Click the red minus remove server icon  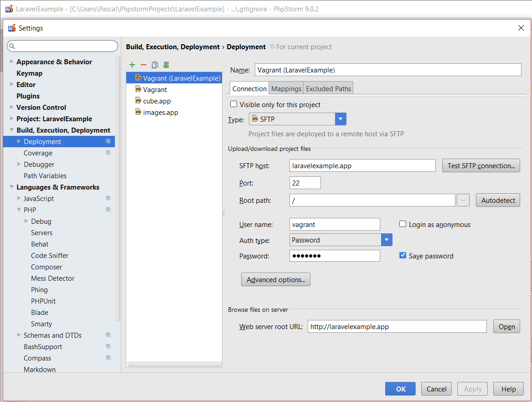point(144,65)
